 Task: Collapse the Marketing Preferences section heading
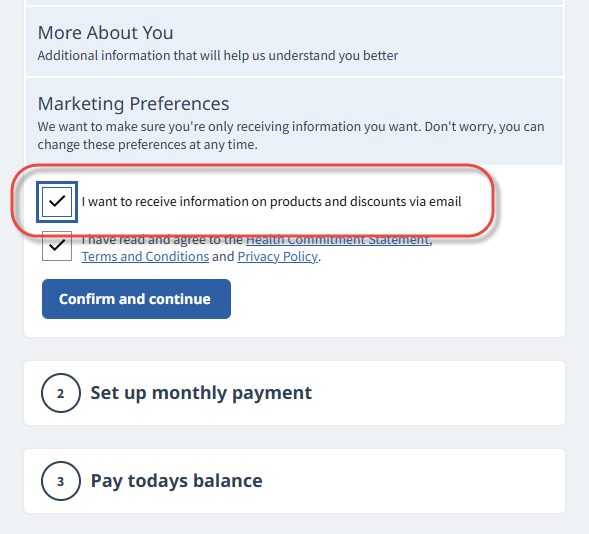pos(133,104)
